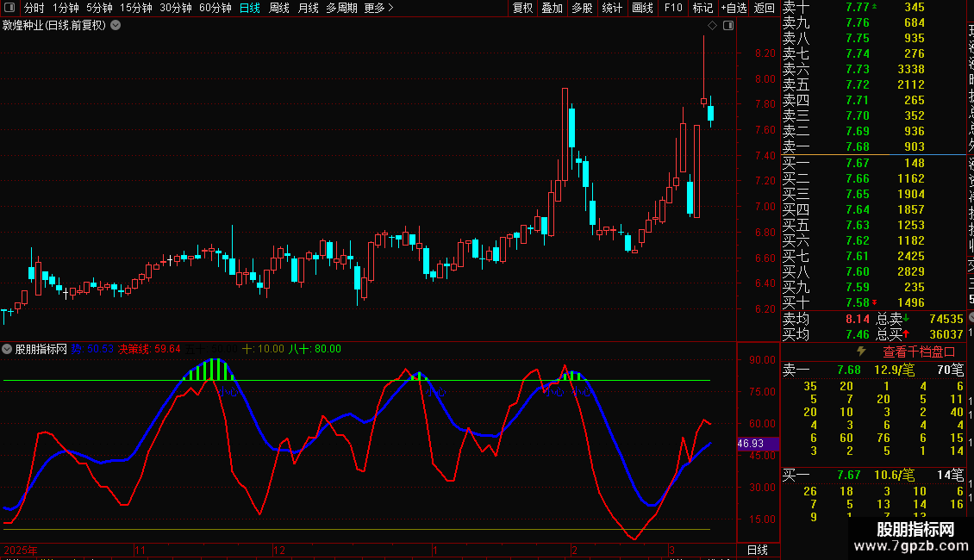Screen dimensions: 974x560
Task: Select the 买十 7.58 order row
Action: [x=873, y=303]
